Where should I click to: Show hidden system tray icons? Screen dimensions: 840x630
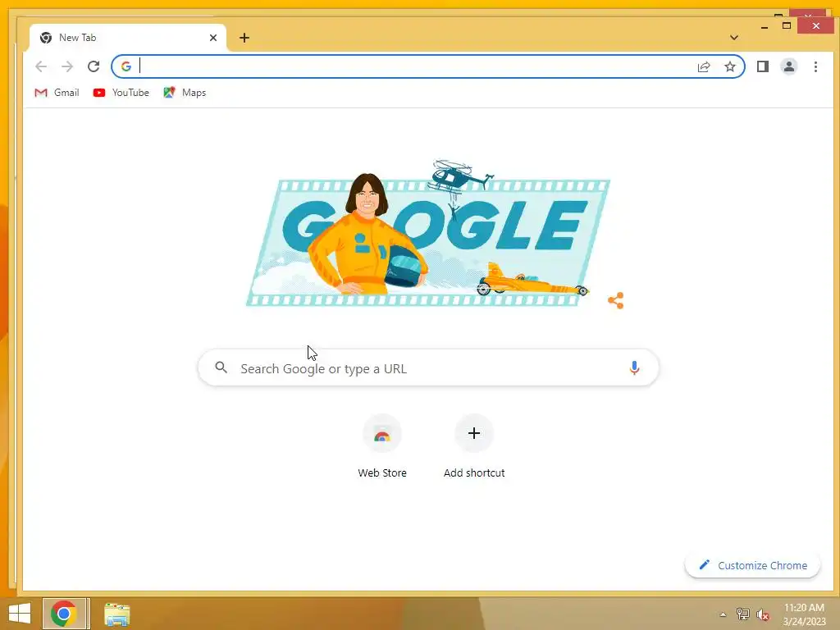click(723, 614)
